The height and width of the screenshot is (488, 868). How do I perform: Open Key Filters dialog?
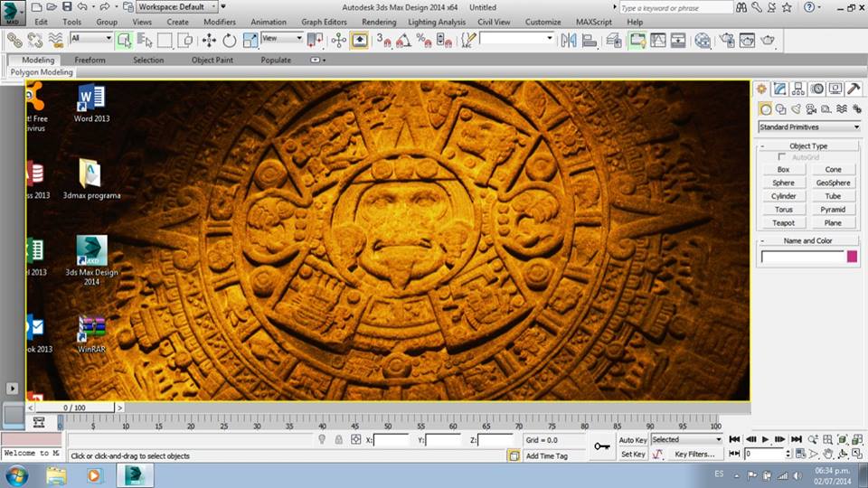pos(694,455)
